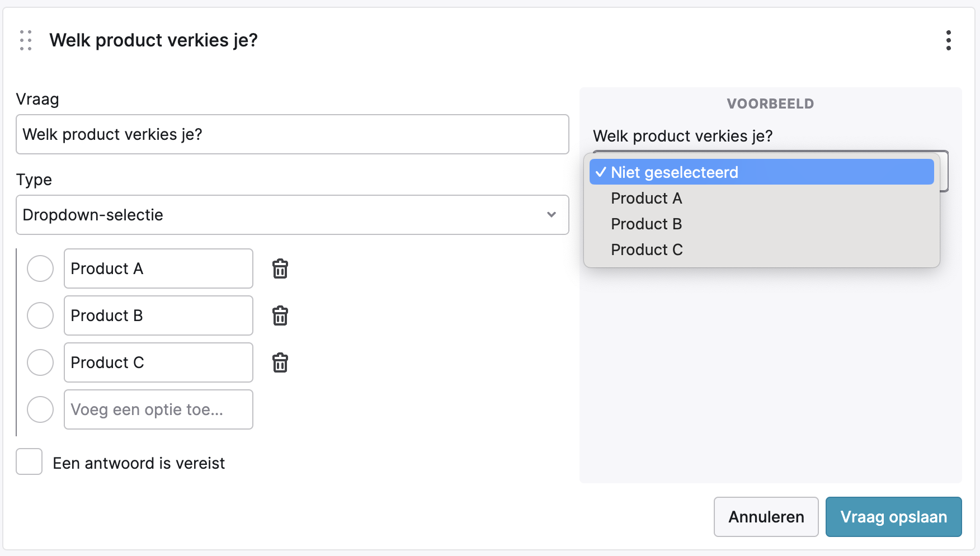Edit the Product C option text field
The height and width of the screenshot is (556, 980).
click(x=158, y=362)
